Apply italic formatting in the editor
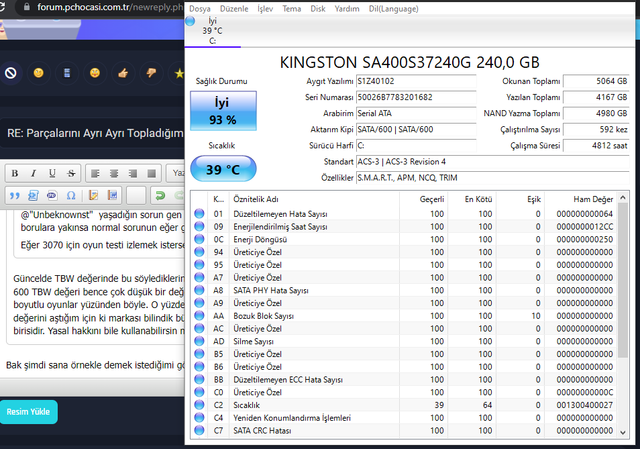Screen dimensions: 640x449 click(34, 173)
